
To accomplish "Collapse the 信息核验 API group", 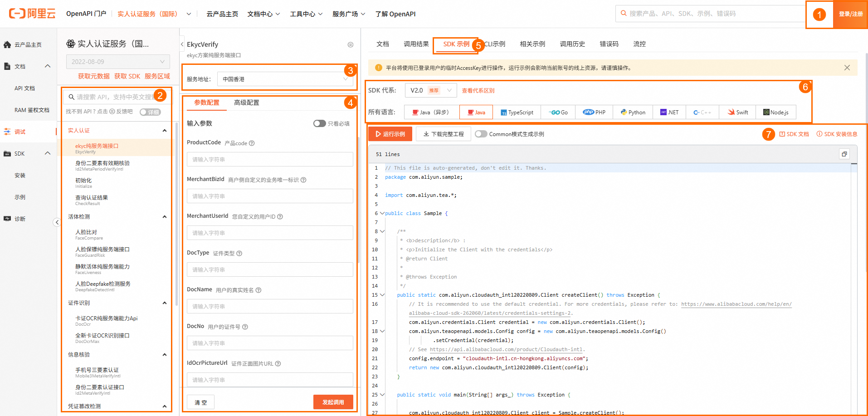I will (165, 355).
